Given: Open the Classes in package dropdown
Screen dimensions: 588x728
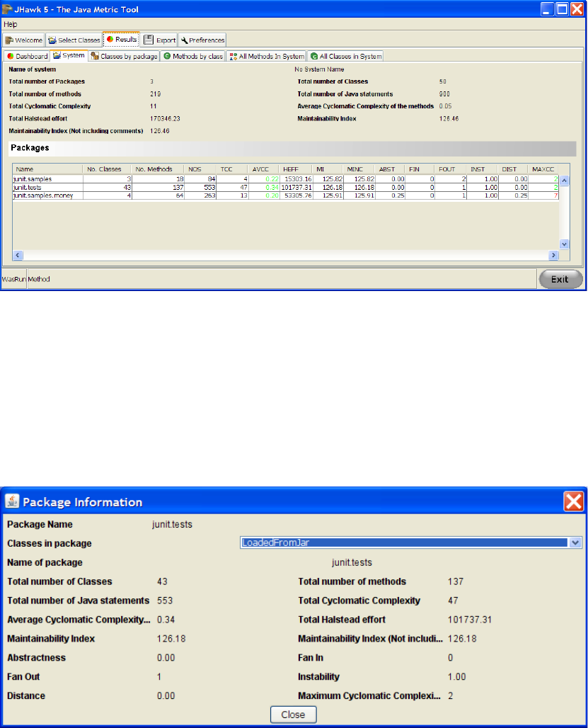Looking at the screenshot, I should (x=575, y=542).
